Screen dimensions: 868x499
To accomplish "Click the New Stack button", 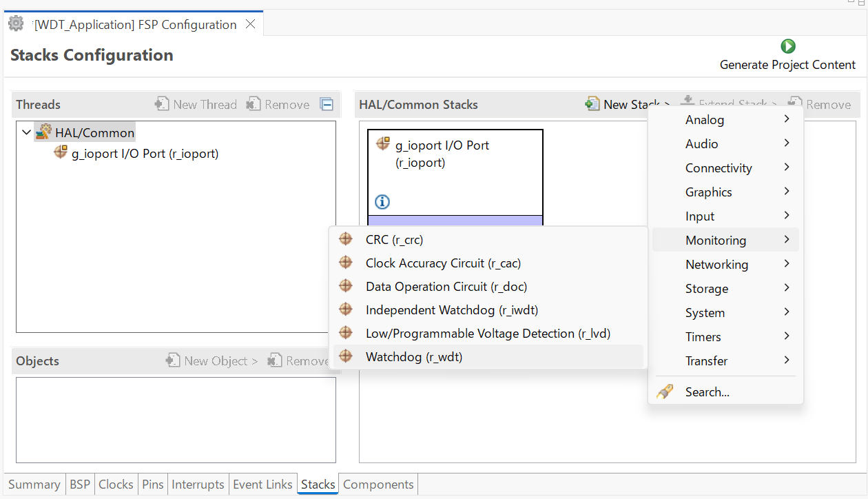I will (x=628, y=105).
